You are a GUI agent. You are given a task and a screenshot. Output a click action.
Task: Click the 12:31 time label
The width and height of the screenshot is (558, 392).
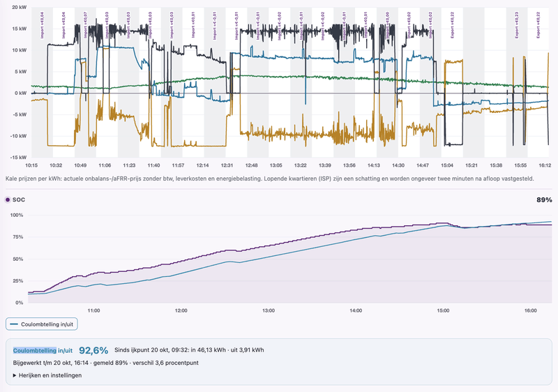pyautogui.click(x=227, y=165)
